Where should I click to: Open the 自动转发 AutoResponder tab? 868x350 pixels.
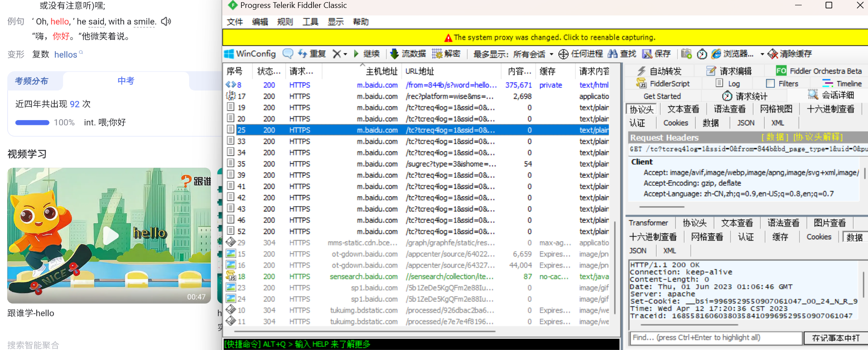[x=659, y=71]
